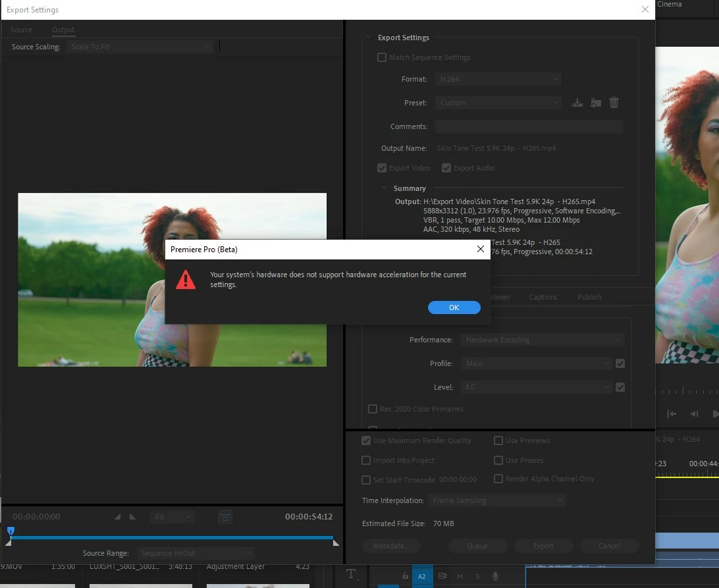Click the A2 track lock icon
The image size is (719, 588).
point(406,575)
